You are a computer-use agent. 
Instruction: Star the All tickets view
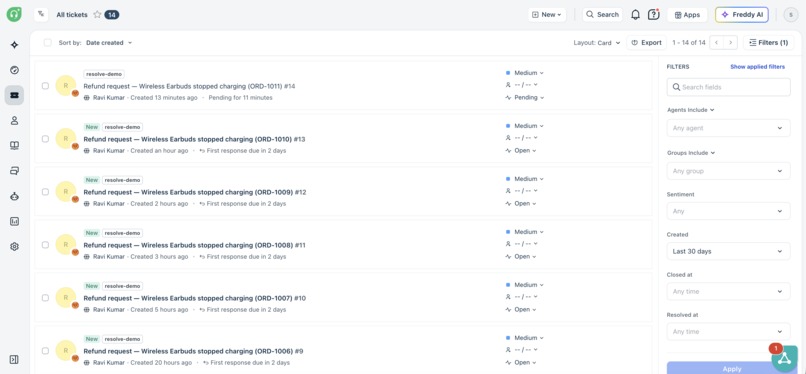97,15
